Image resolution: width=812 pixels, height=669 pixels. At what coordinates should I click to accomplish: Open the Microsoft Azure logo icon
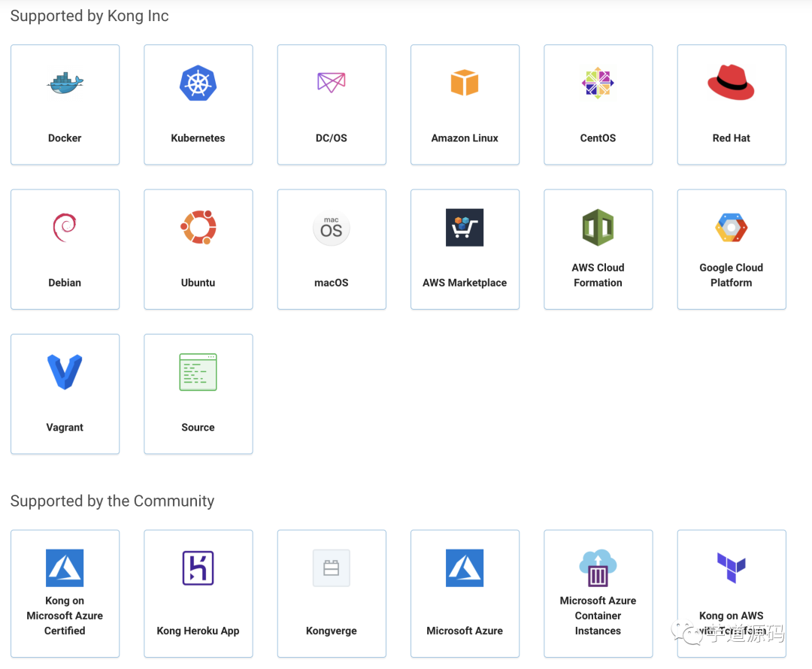[465, 568]
